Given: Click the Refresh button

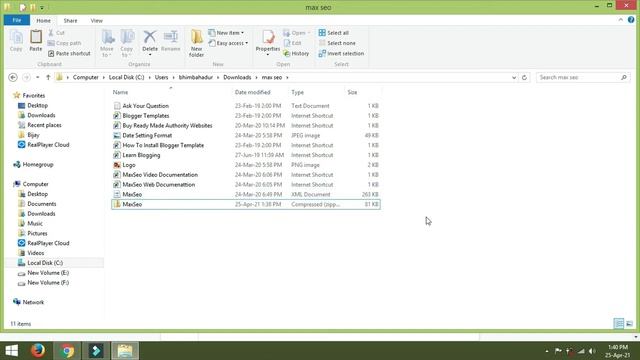Looking at the screenshot, I should [x=524, y=77].
